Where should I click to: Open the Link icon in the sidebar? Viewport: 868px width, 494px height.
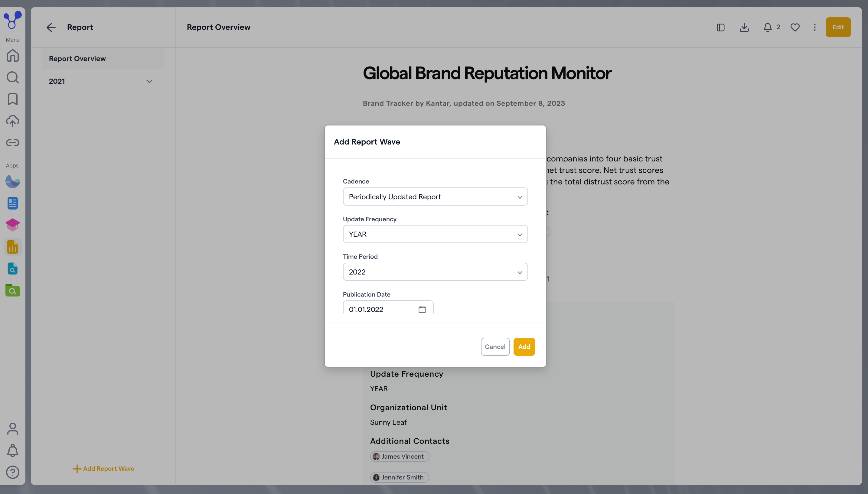click(13, 142)
